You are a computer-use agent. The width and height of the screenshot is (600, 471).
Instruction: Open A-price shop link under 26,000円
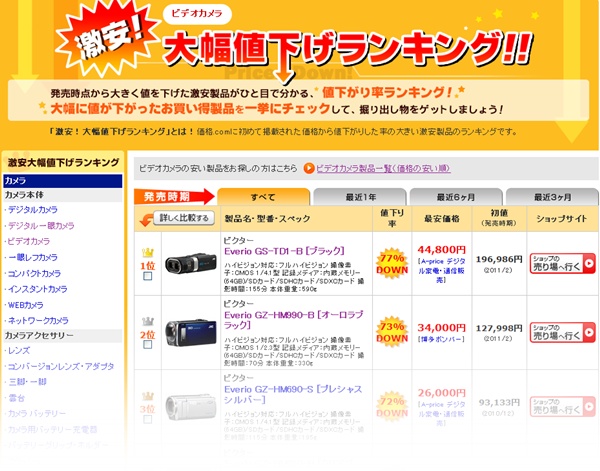(x=442, y=414)
